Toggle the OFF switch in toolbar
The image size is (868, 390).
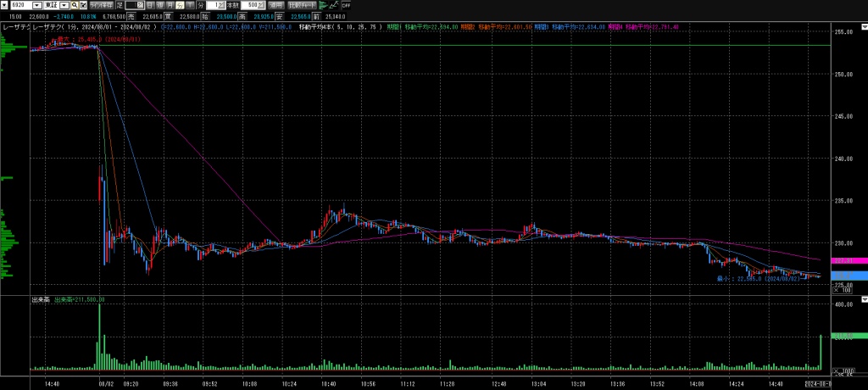click(x=346, y=4)
